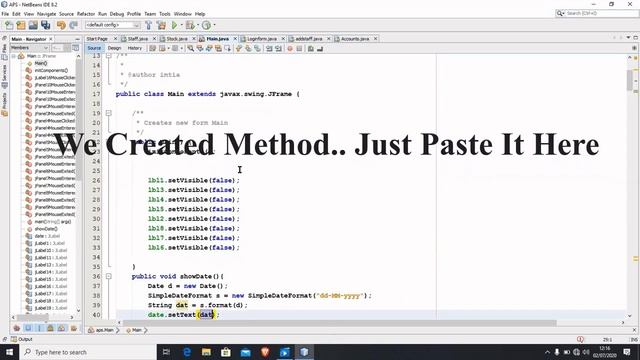This screenshot has height=360, width=640.
Task: Toggle the fourth navigator filter button at panel bottom
Action: tap(51, 328)
